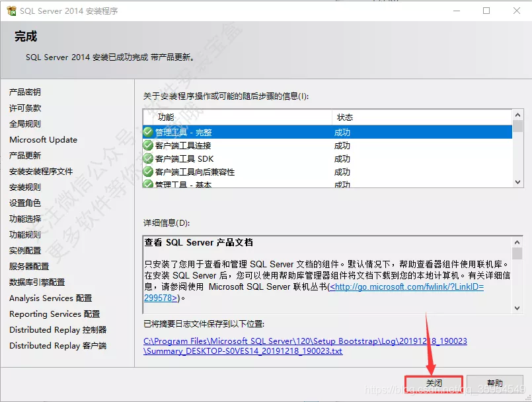Select the 客户端工具向后兼容性 row

(328, 172)
